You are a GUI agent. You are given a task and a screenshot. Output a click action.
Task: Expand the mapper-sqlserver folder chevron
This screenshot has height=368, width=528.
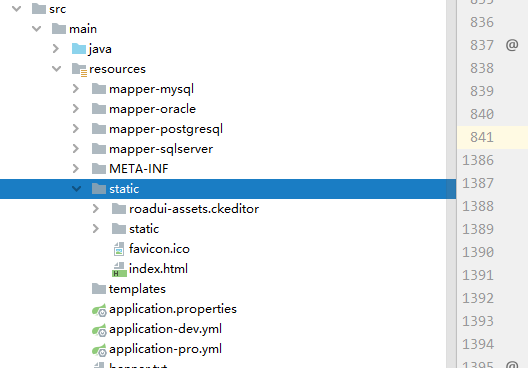point(76,148)
